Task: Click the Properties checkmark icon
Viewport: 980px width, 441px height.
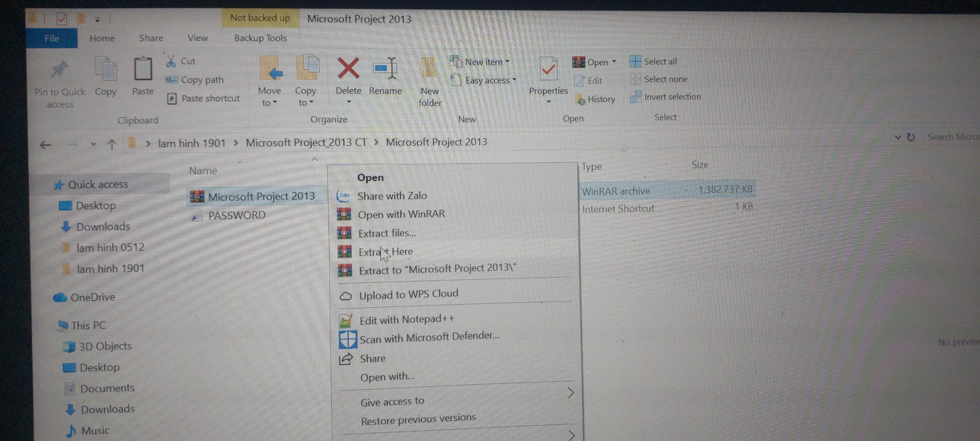Action: pos(548,69)
